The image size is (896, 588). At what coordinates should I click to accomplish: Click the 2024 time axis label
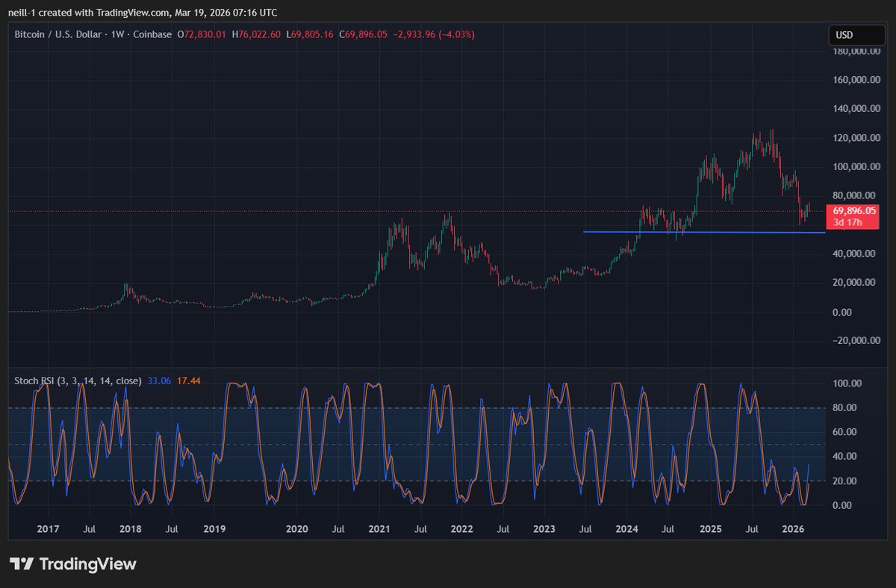(626, 528)
